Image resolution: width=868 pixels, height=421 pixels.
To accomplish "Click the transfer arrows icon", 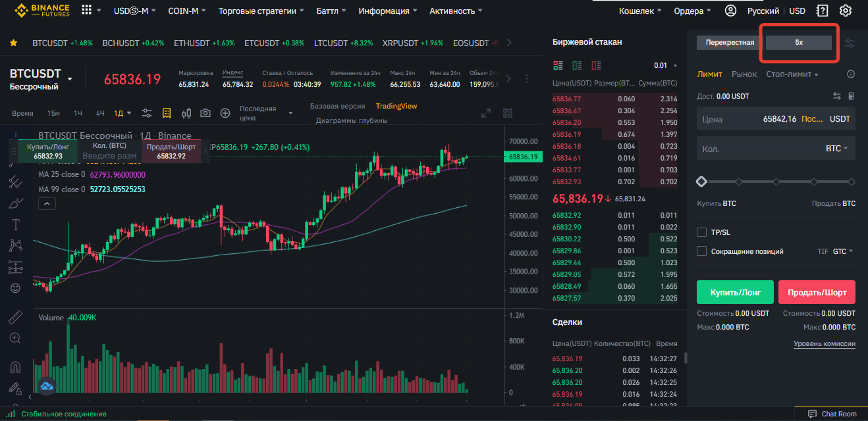I will click(837, 96).
